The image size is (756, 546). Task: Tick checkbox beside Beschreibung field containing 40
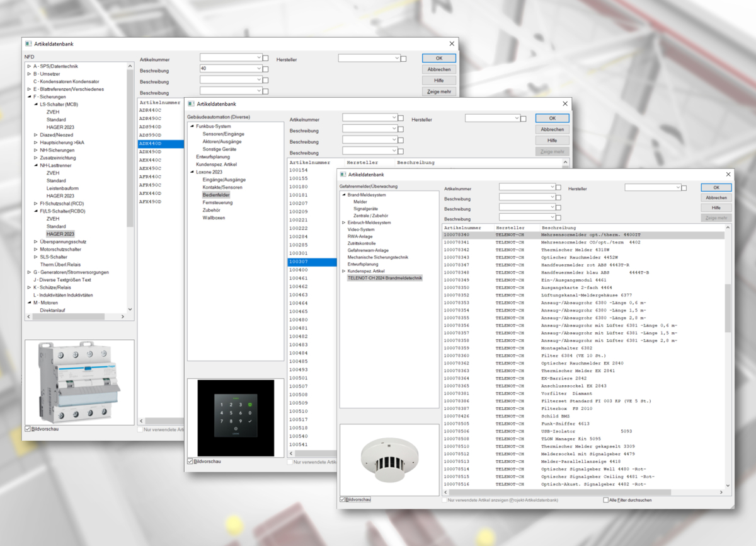265,69
